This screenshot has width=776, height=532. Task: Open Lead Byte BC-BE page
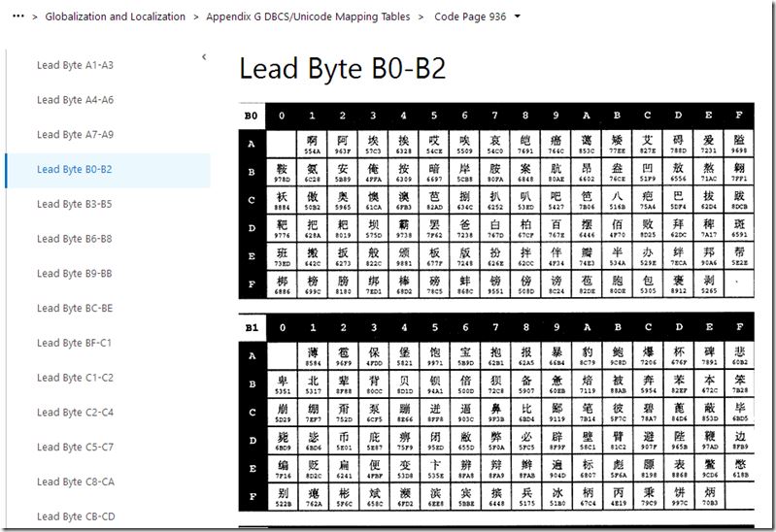coord(75,308)
